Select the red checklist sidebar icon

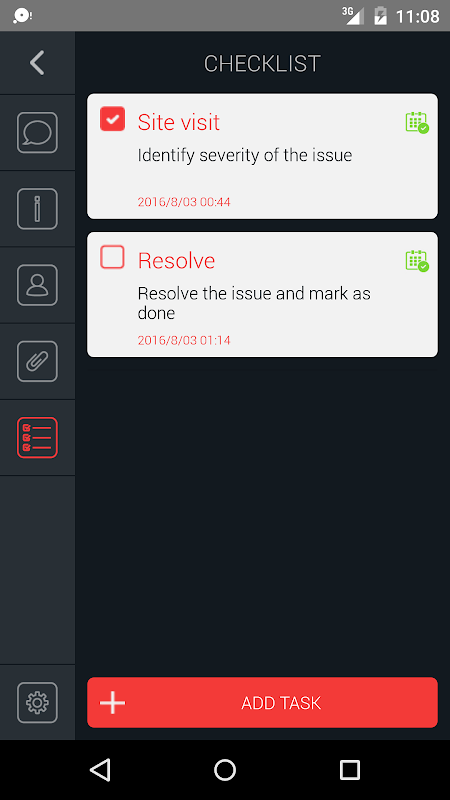pyautogui.click(x=37, y=438)
